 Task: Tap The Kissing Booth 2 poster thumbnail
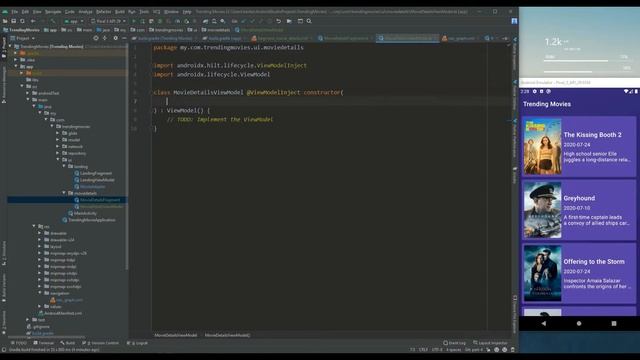tap(542, 147)
